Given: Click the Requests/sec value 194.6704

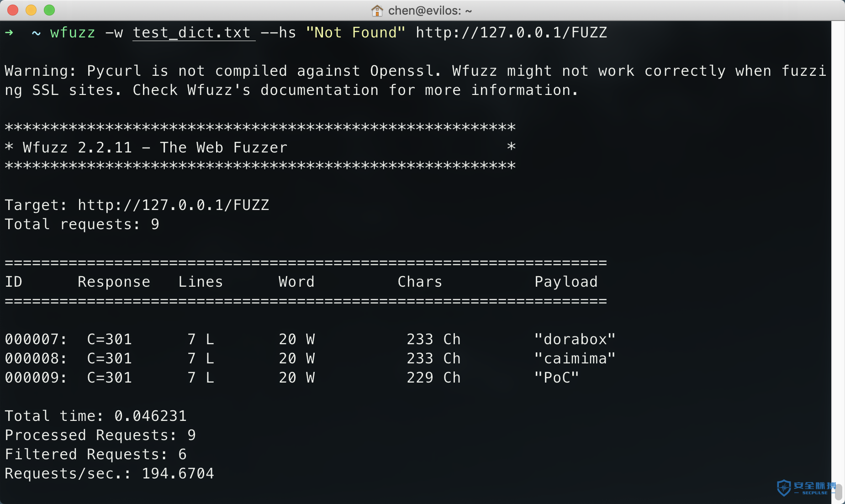Looking at the screenshot, I should click(x=178, y=473).
